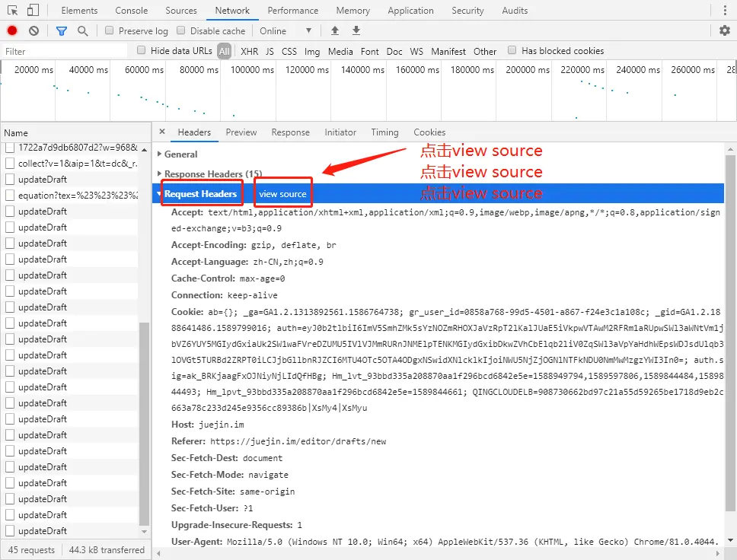This screenshot has height=560, width=737.
Task: Tick checkbox beside collect?v=1&aip request
Action: (9, 164)
